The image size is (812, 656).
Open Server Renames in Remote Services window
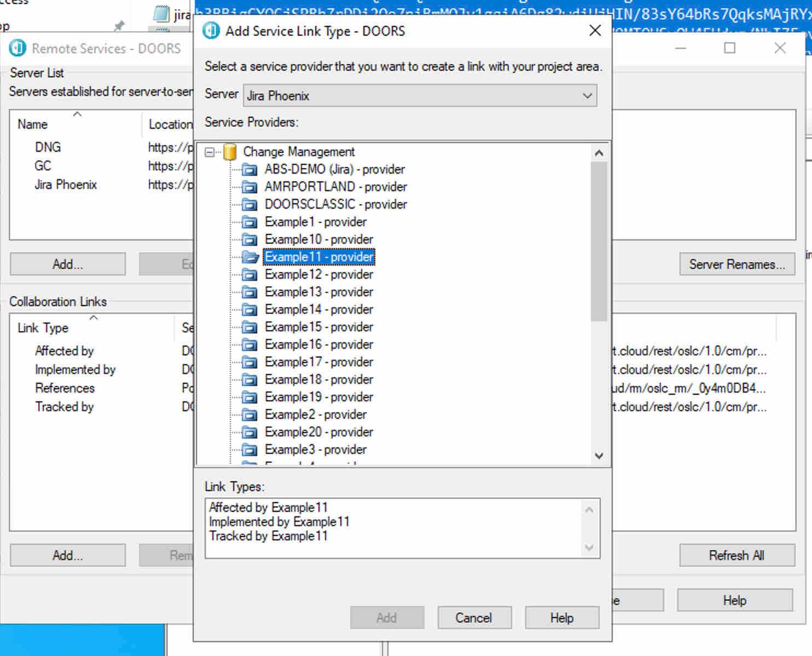737,264
